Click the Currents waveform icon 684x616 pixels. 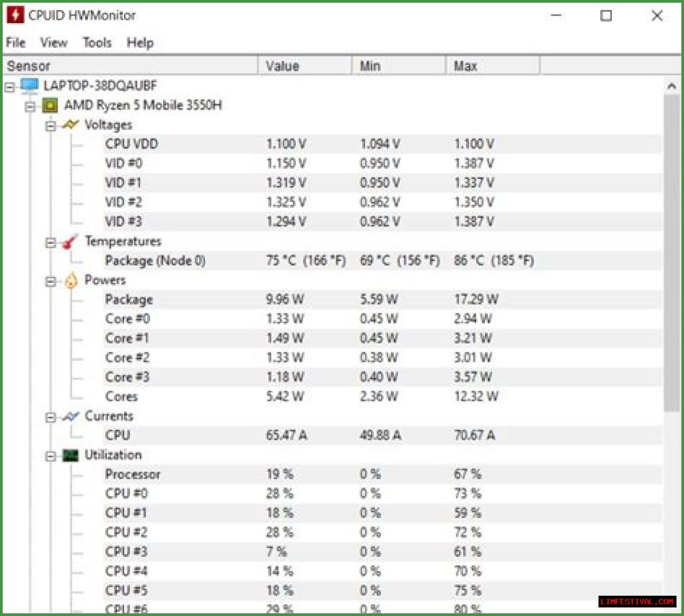click(x=71, y=416)
